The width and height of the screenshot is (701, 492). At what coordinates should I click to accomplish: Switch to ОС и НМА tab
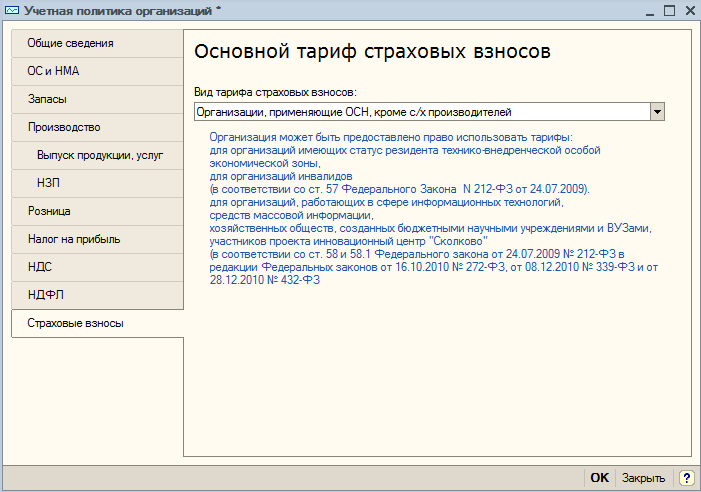(97, 71)
